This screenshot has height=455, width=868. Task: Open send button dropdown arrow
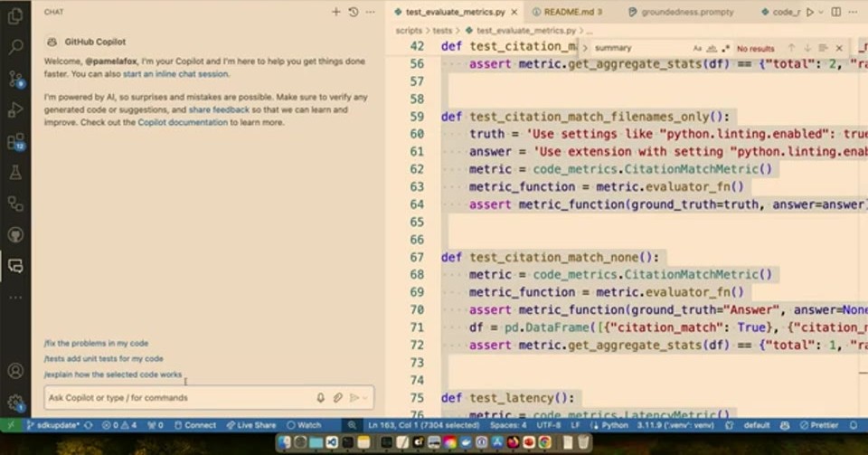tap(364, 397)
